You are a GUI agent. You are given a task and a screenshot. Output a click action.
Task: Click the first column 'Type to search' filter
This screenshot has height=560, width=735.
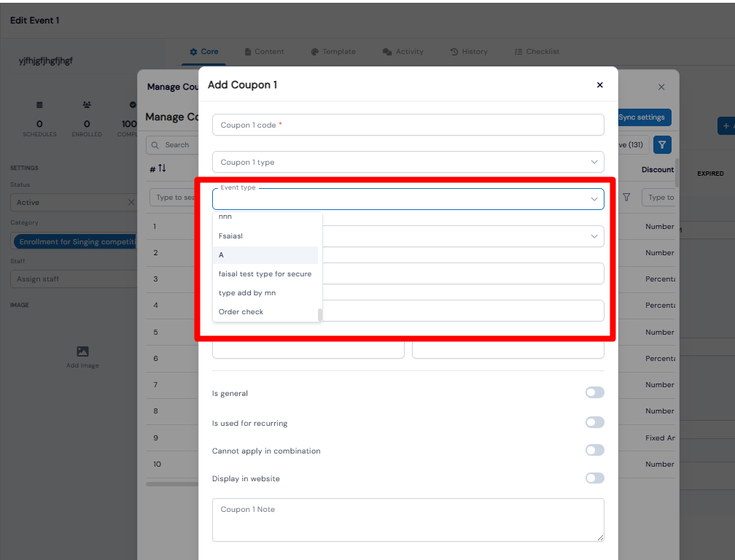pos(174,198)
